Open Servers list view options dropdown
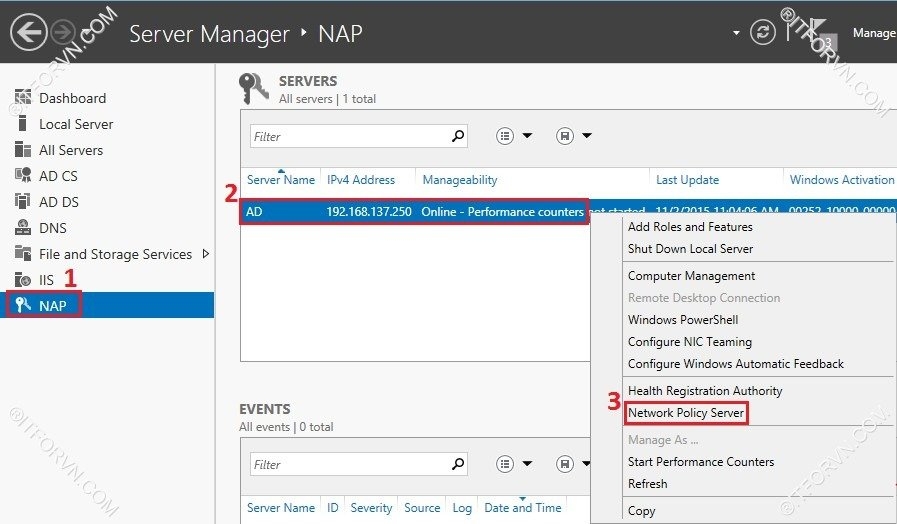 click(x=515, y=136)
